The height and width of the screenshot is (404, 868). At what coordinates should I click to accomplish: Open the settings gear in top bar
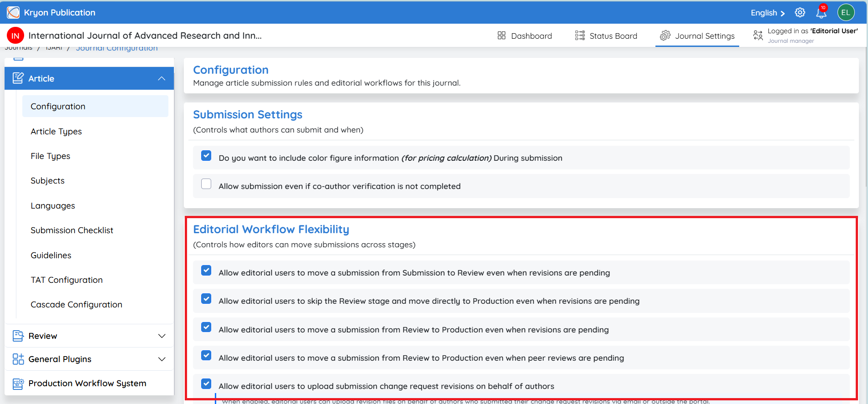click(x=800, y=12)
